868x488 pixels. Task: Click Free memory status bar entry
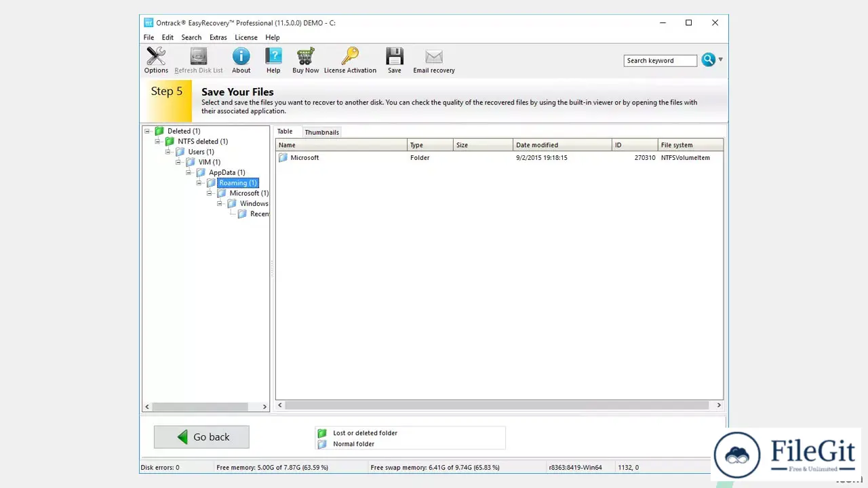(x=272, y=468)
